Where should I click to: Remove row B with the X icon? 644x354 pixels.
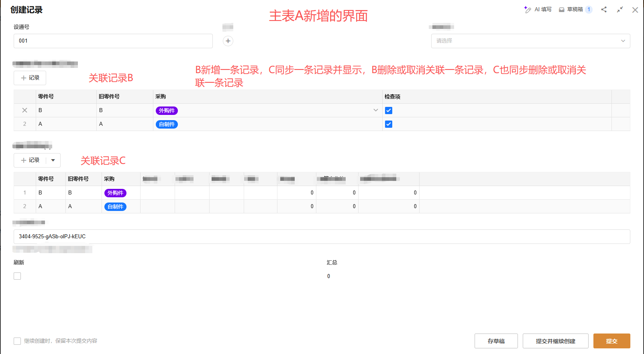point(24,110)
